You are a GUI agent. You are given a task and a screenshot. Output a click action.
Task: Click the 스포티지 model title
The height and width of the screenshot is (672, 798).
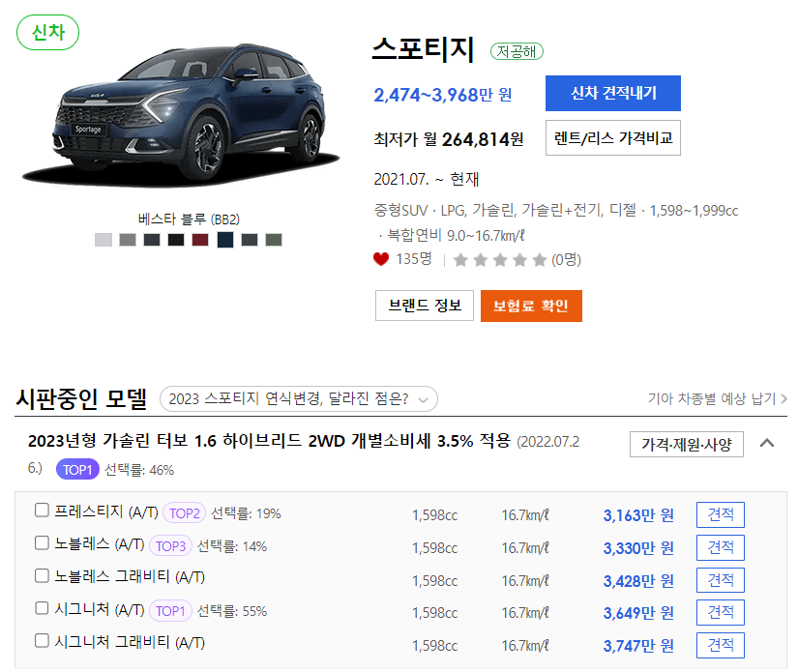[424, 49]
